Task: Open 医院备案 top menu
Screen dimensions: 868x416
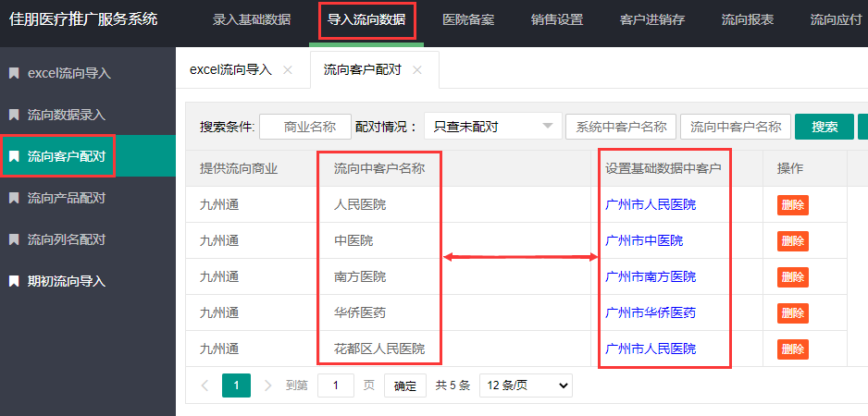Action: tap(468, 19)
